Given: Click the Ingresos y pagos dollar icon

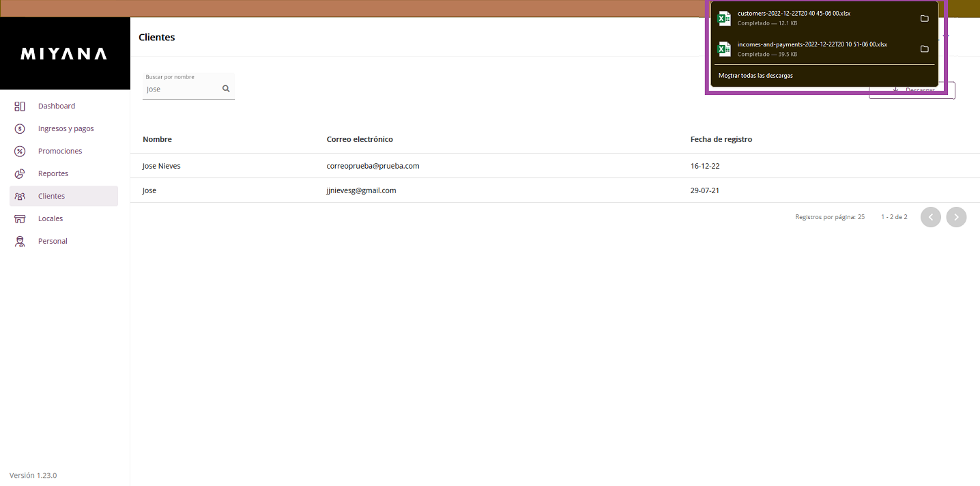Looking at the screenshot, I should point(20,128).
